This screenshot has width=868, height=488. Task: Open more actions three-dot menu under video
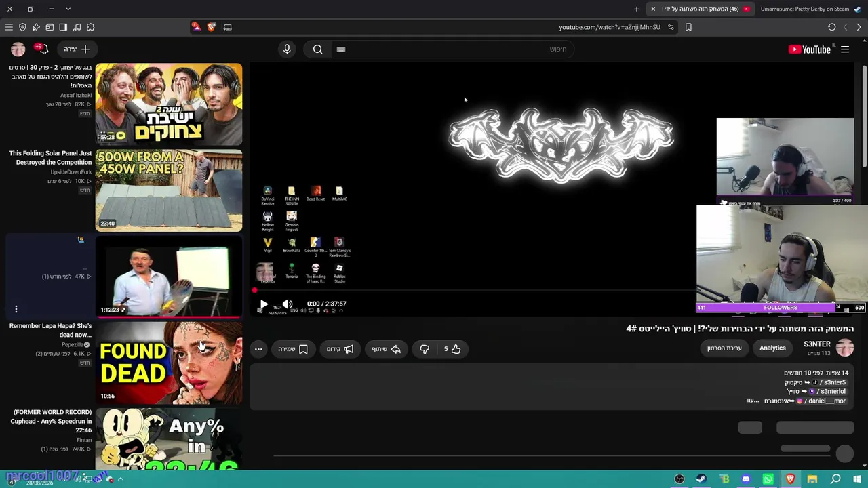[x=258, y=349]
